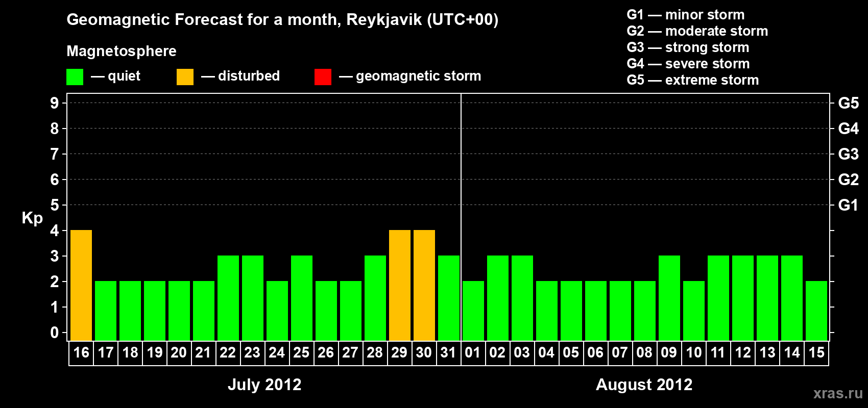Click the green bar for August 01

(473, 311)
